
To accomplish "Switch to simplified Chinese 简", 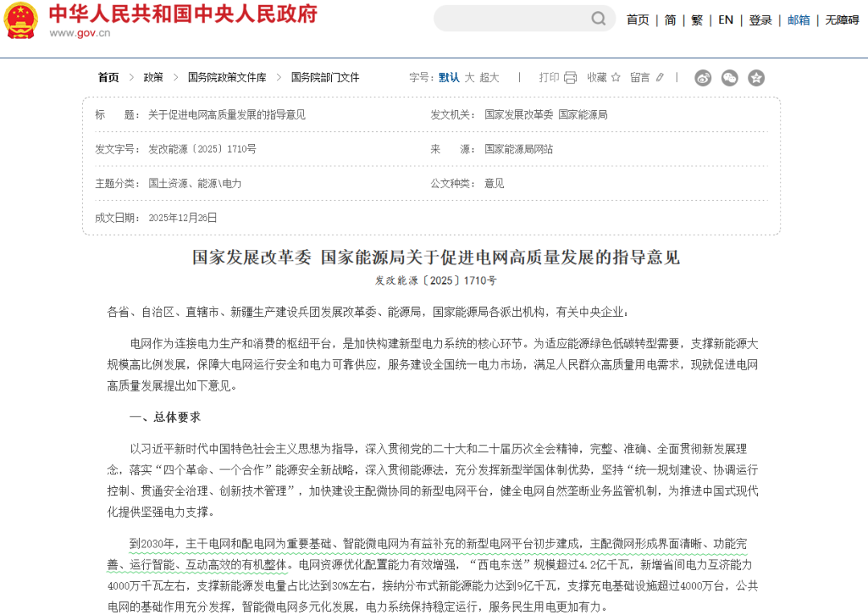I will [x=670, y=20].
